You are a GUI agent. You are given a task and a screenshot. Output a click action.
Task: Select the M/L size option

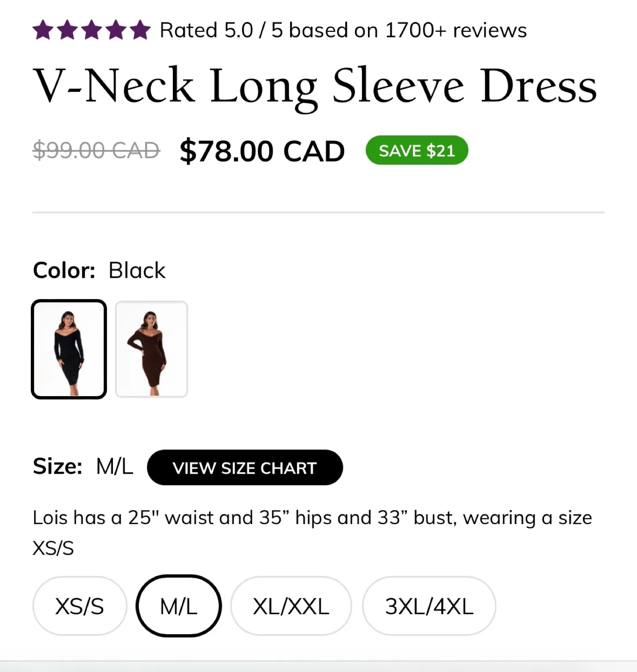(x=178, y=605)
